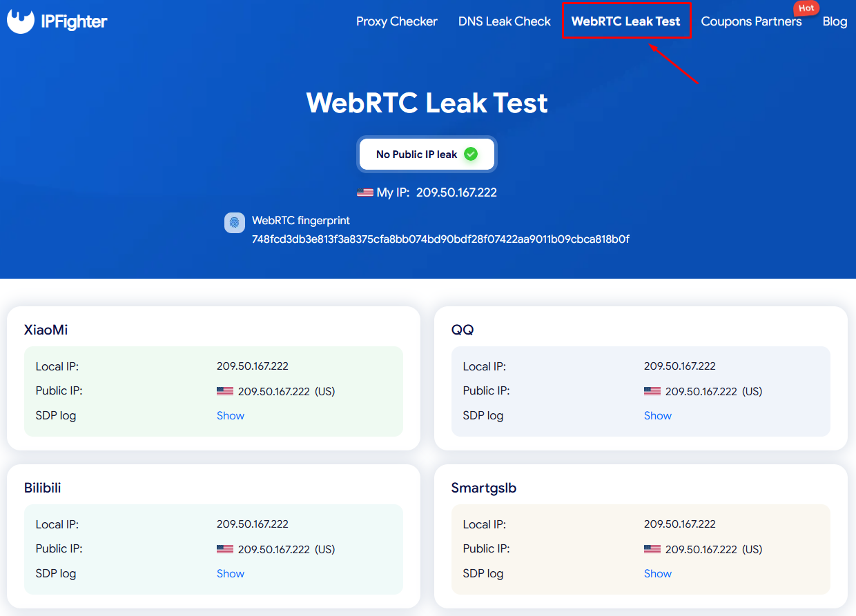Screen dimensions: 856x616
Task: Open the Blog page
Action: [x=835, y=21]
